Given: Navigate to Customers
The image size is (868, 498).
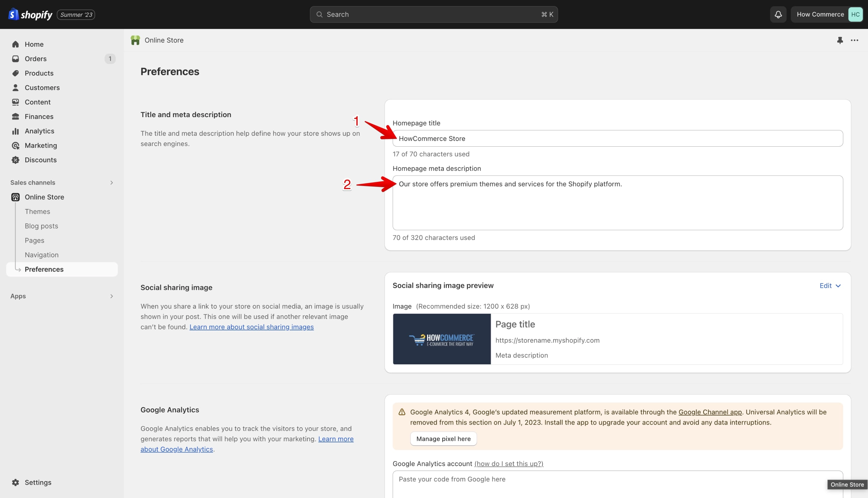Looking at the screenshot, I should point(42,88).
